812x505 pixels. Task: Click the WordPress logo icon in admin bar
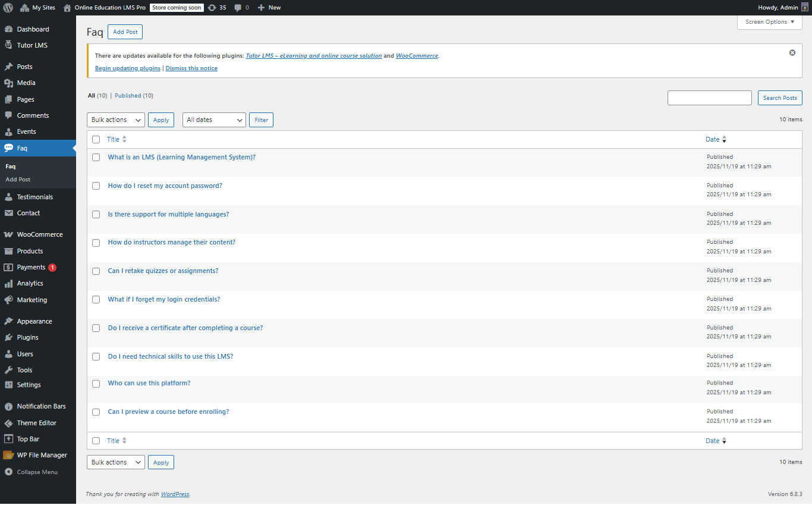pyautogui.click(x=8, y=8)
